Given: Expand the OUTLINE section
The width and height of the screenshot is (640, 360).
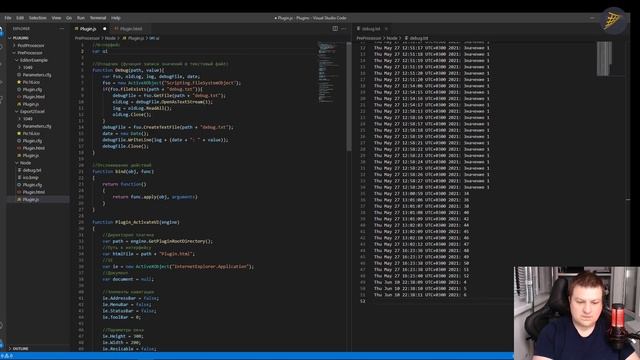Looking at the screenshot, I should [20, 349].
